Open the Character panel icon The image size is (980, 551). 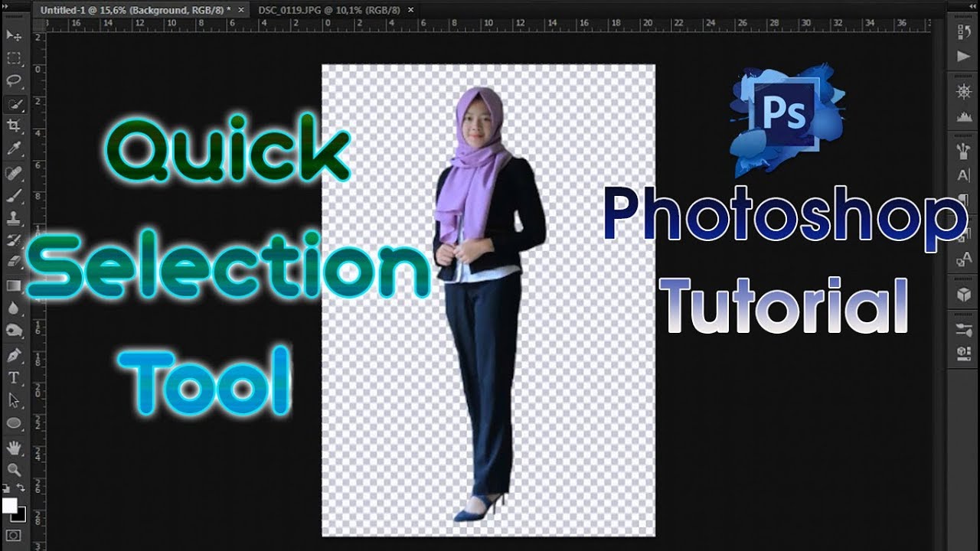pos(964,175)
